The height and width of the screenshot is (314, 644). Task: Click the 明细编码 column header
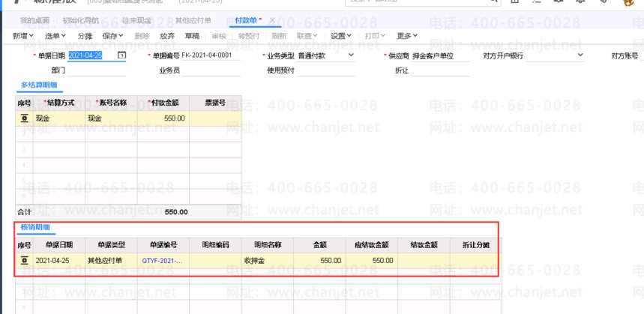point(215,245)
